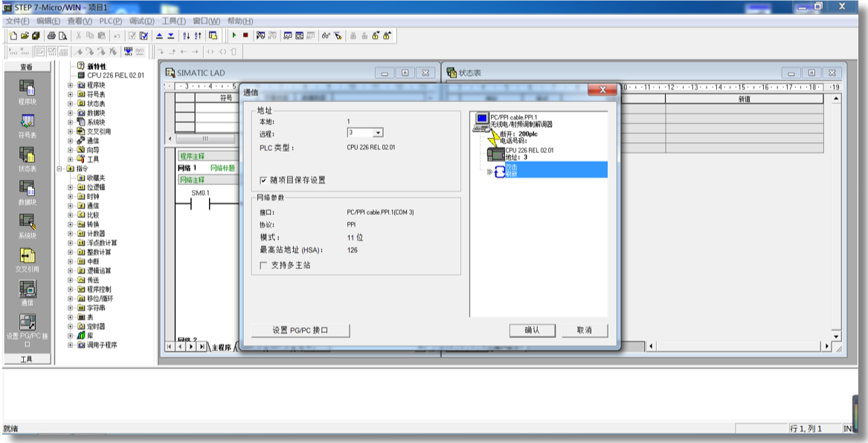Select the 主程序 tab in LAD editor
This screenshot has height=443, width=868.
pyautogui.click(x=222, y=347)
